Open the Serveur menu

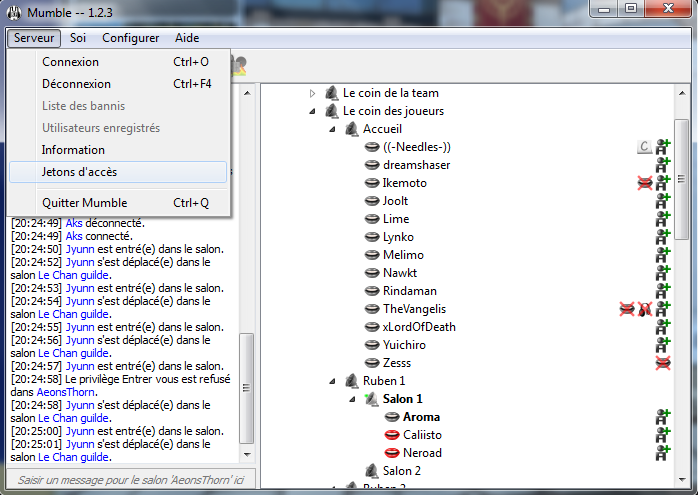coord(34,38)
